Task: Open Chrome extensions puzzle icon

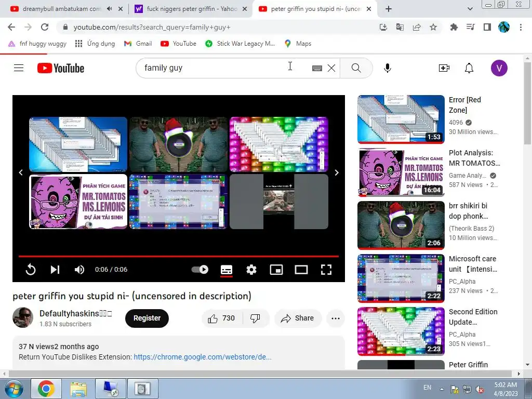Action: pos(454,27)
